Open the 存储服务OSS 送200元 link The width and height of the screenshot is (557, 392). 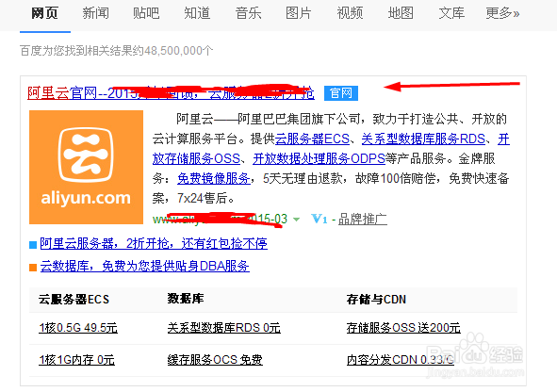[403, 328]
